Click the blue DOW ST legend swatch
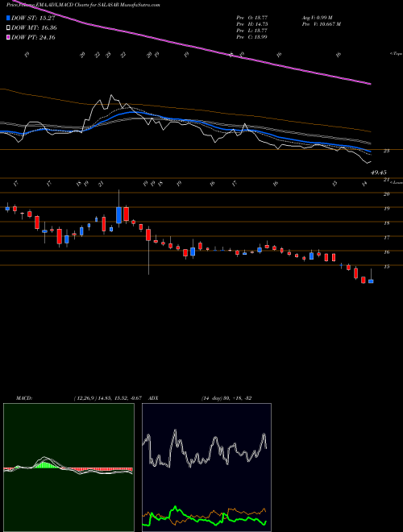The width and height of the screenshot is (403, 532). click(9, 18)
